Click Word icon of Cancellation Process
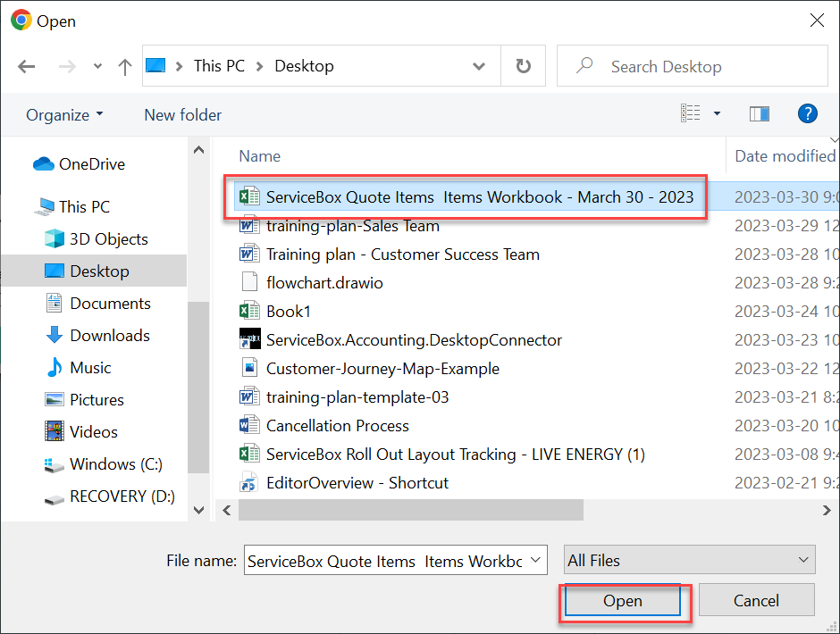 [249, 425]
